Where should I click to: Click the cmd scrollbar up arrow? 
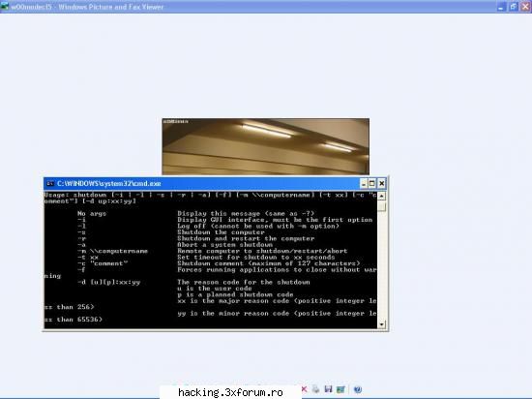coord(382,197)
